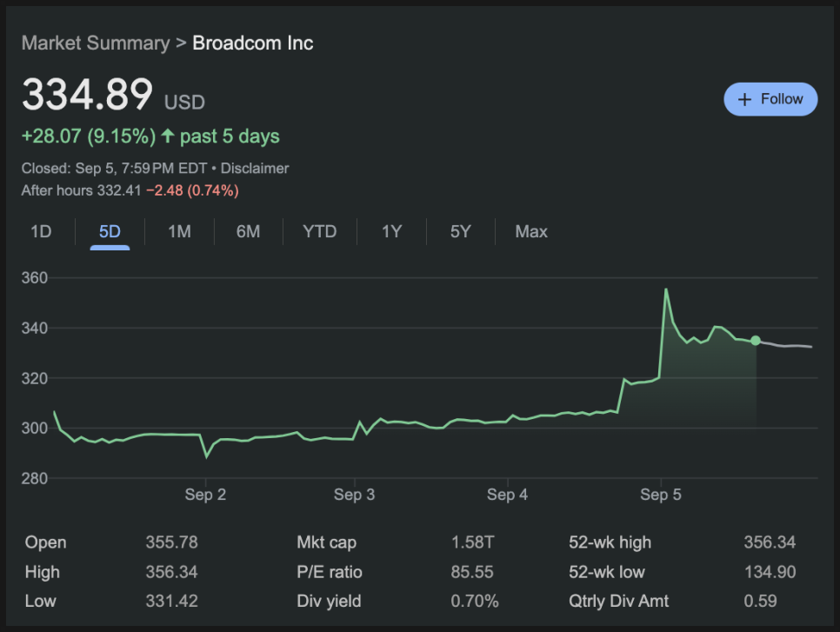Open the Disclaimer link
840x632 pixels.
click(255, 168)
